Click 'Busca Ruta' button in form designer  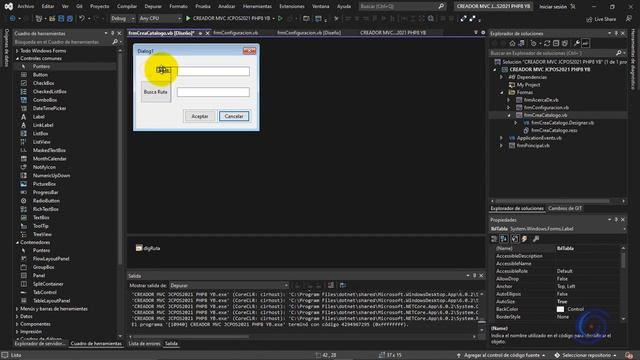point(156,92)
